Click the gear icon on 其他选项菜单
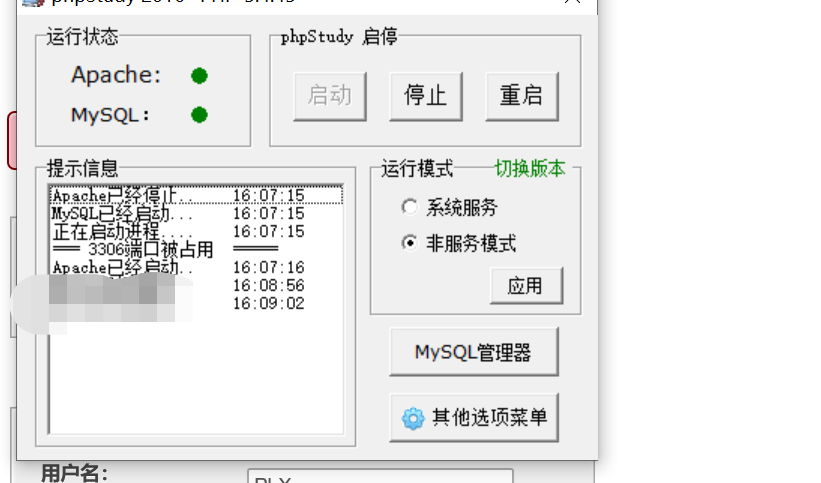Viewport: 821px width, 483px height. pos(413,418)
